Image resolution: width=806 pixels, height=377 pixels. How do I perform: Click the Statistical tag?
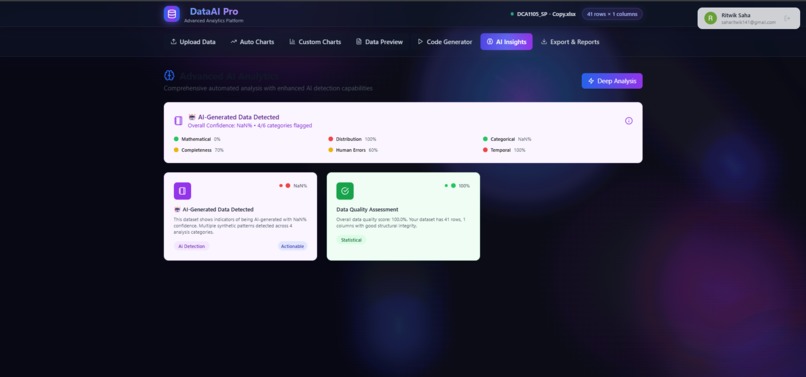(351, 240)
